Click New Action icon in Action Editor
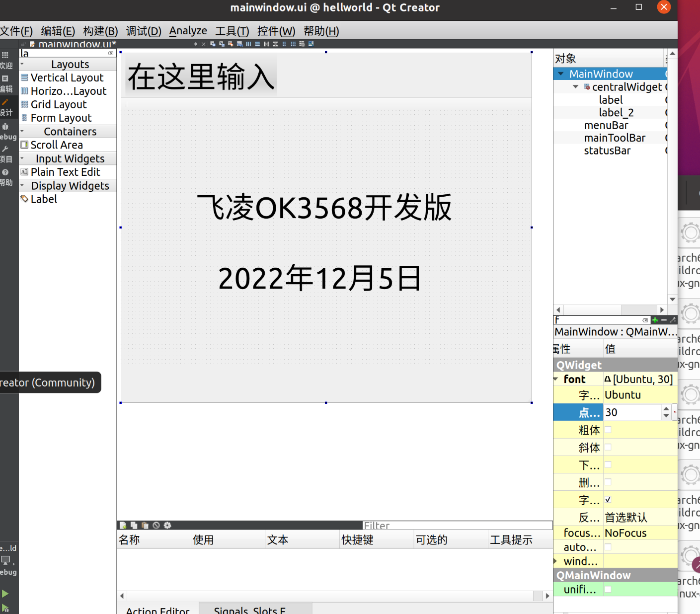This screenshot has width=700, height=614. [x=123, y=525]
